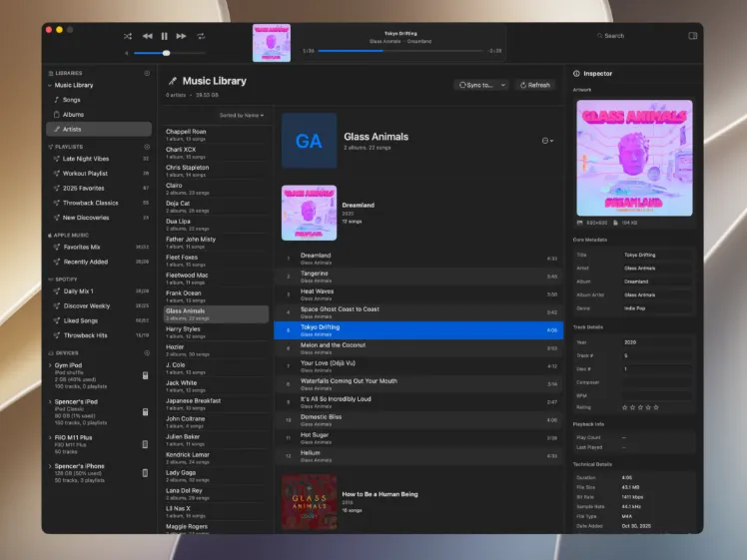The width and height of the screenshot is (747, 560).
Task: Click the Spencer's iPod device icon
Action: pyautogui.click(x=145, y=412)
